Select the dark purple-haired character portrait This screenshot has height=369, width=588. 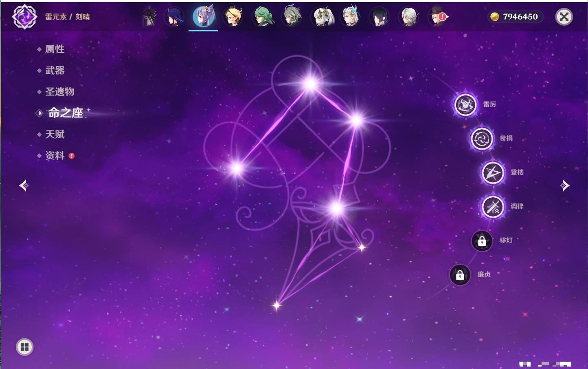tap(174, 17)
